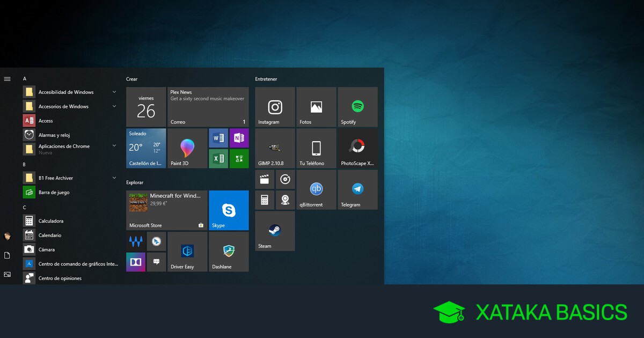Open Calculadora from the app list
644x338 pixels.
tap(51, 221)
